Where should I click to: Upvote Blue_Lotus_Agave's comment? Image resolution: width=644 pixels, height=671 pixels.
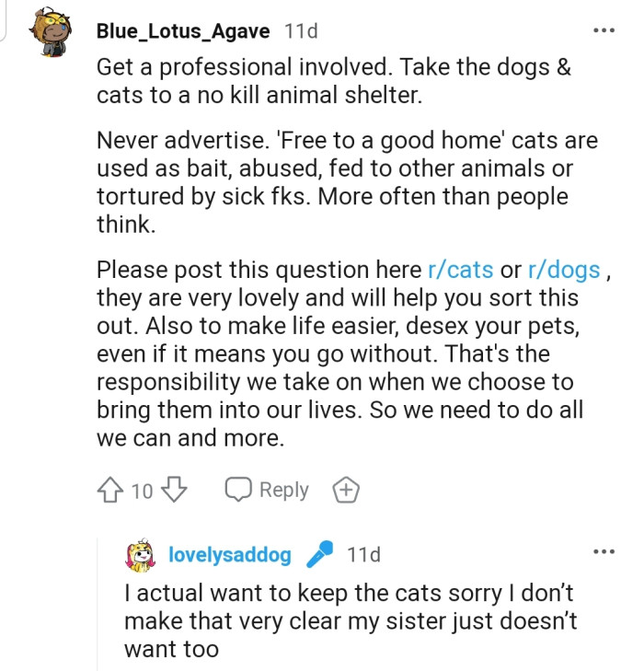pyautogui.click(x=109, y=490)
